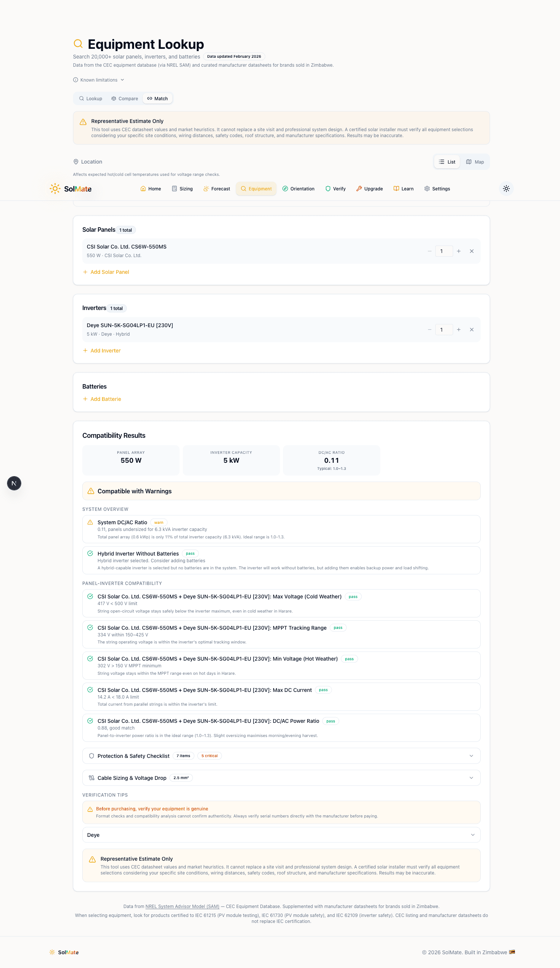
Task: Click the Solar Panels 1 total badge
Action: coord(125,230)
